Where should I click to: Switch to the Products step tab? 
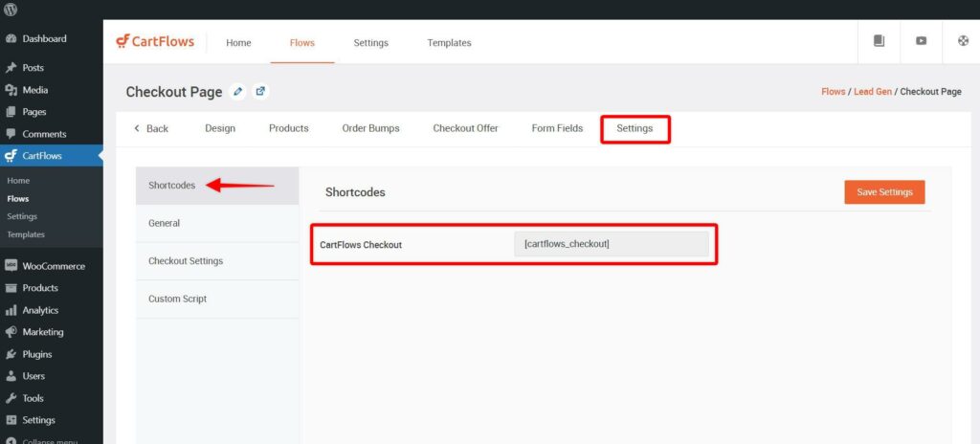pyautogui.click(x=289, y=128)
